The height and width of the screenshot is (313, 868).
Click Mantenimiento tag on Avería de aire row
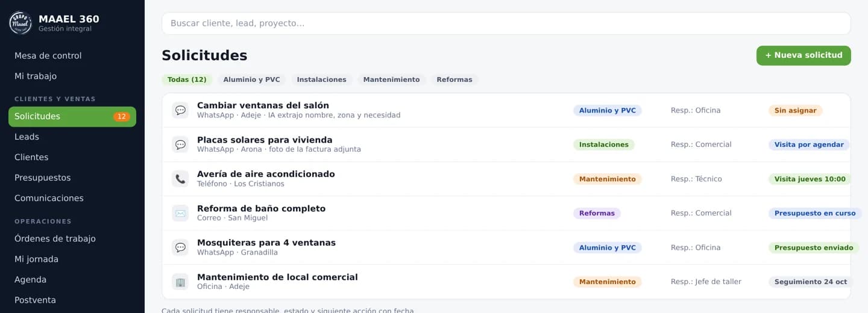(x=607, y=179)
